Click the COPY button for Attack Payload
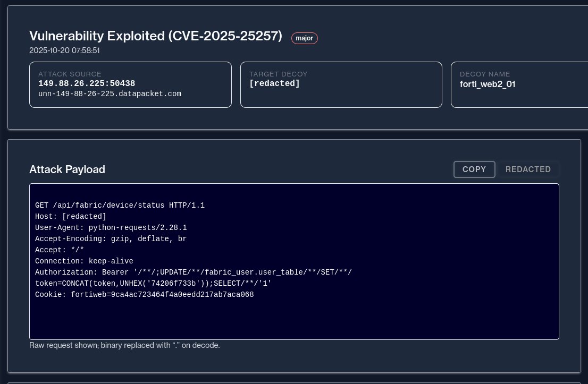This screenshot has height=384, width=588. click(x=474, y=169)
